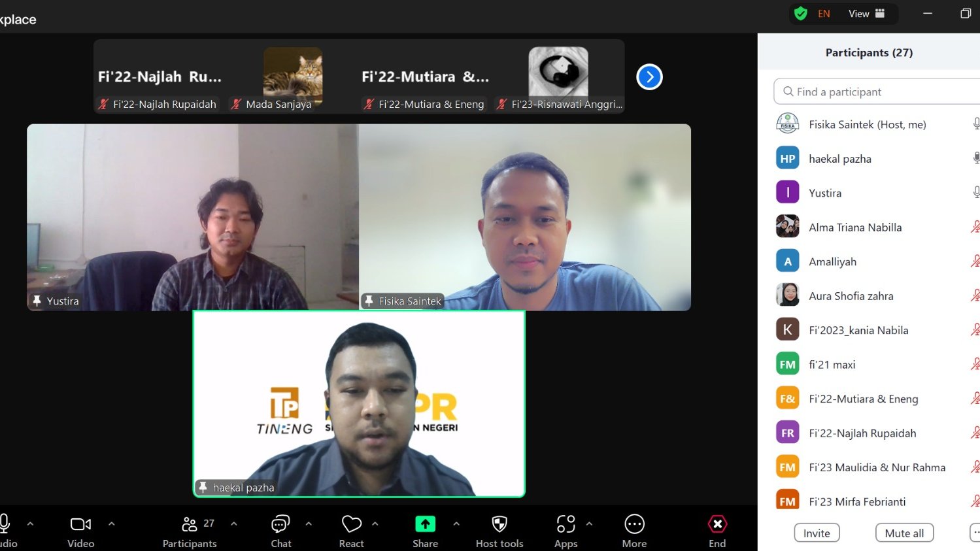Image resolution: width=980 pixels, height=551 pixels.
Task: End the meeting with the red End button
Action: coord(717,529)
